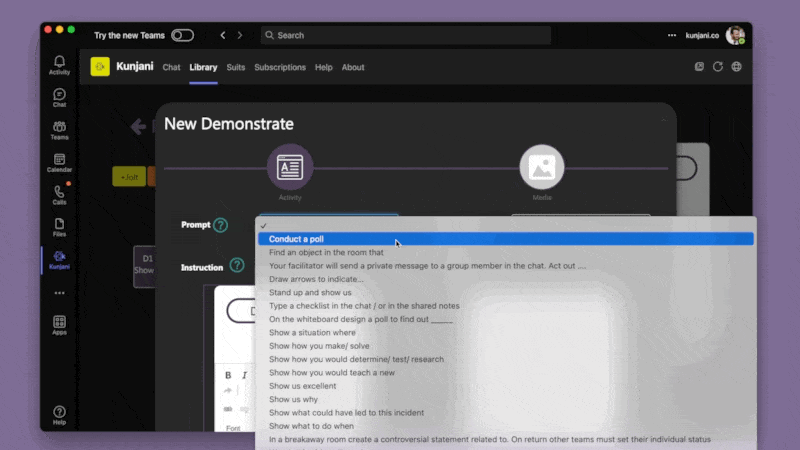Viewport: 800px width, 450px height.
Task: Choose Draw arrows to indicate option
Action: pos(506,279)
